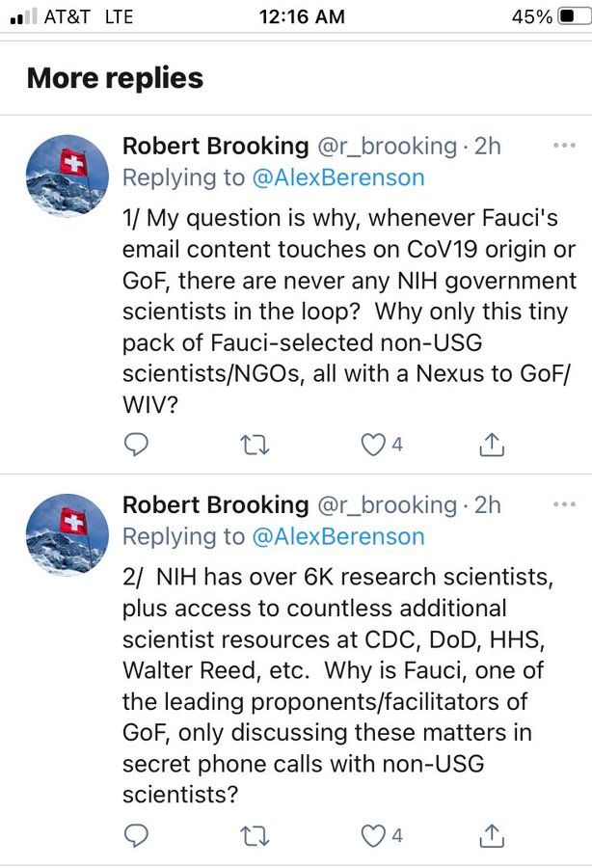The image size is (592, 868).
Task: Open more options on the first tweet
Action: point(562,147)
